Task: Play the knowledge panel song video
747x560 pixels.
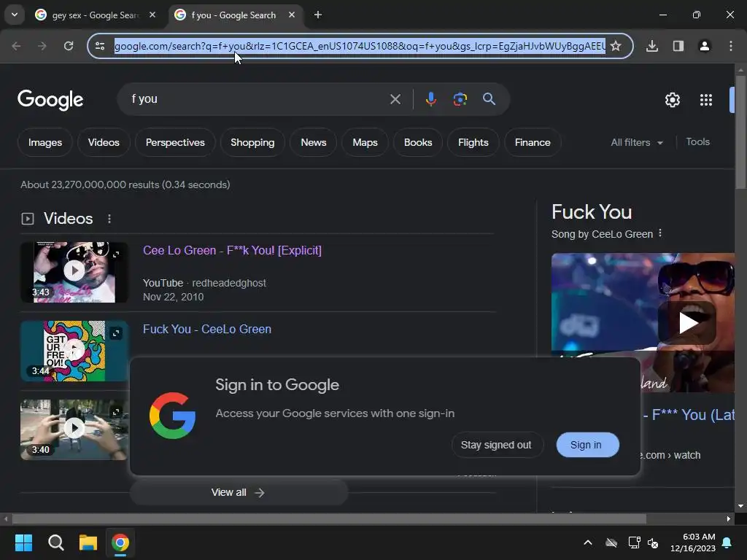Action: click(x=687, y=323)
